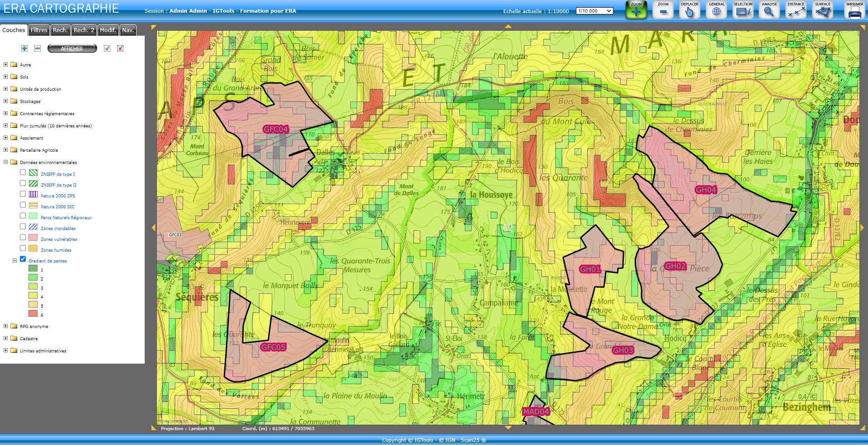
Task: Expand the Cadastre folder
Action: tap(5, 338)
